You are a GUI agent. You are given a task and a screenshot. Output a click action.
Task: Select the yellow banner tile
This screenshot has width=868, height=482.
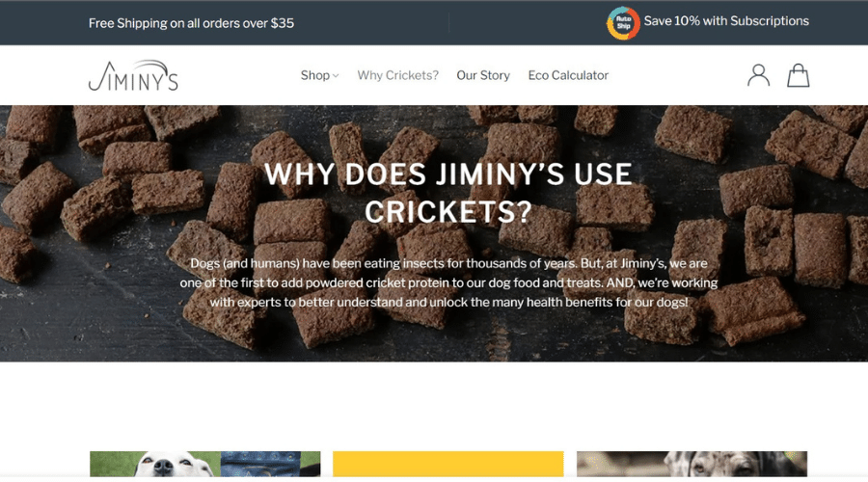click(448, 464)
